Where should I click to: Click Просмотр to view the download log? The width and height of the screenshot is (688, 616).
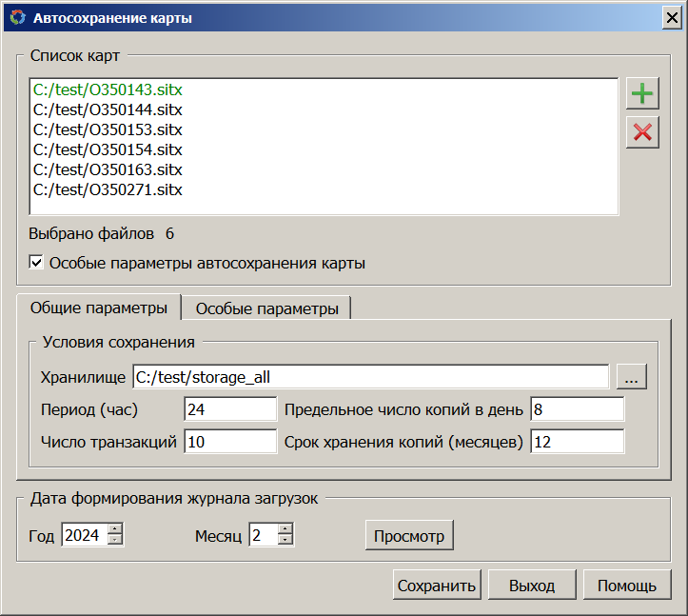409,535
